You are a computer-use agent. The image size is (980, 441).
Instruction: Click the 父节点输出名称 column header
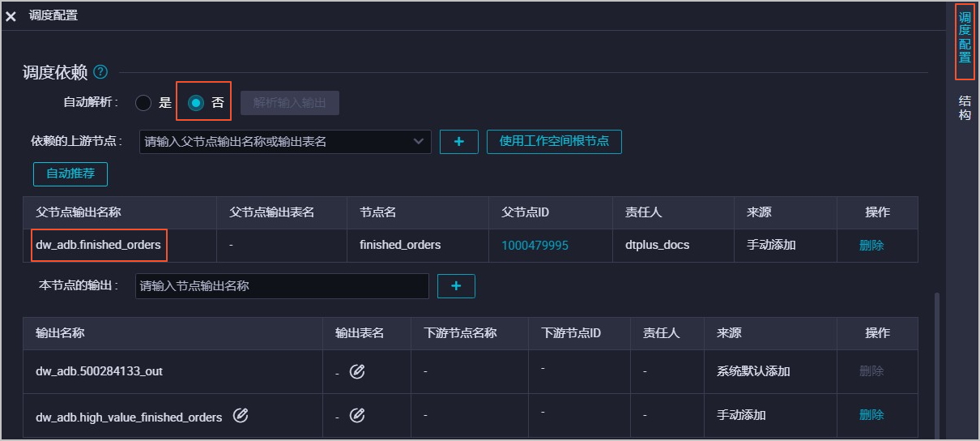pyautogui.click(x=79, y=212)
